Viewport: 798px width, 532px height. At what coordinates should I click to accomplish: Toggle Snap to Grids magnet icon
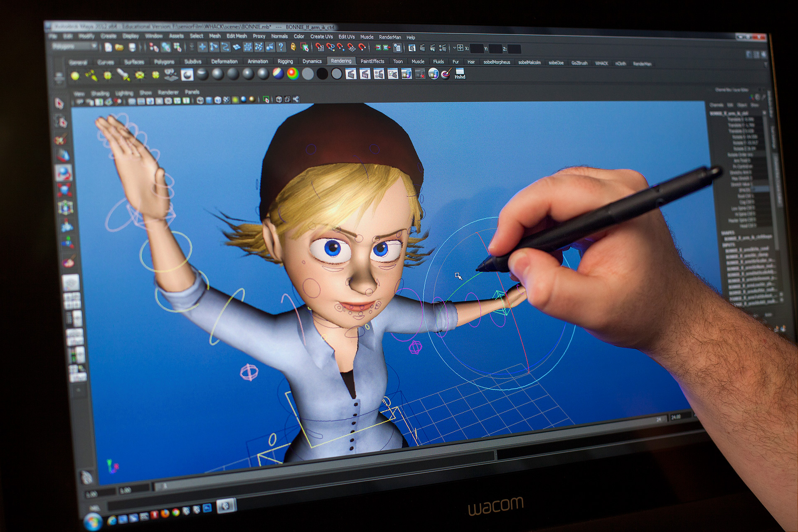pyautogui.click(x=320, y=47)
